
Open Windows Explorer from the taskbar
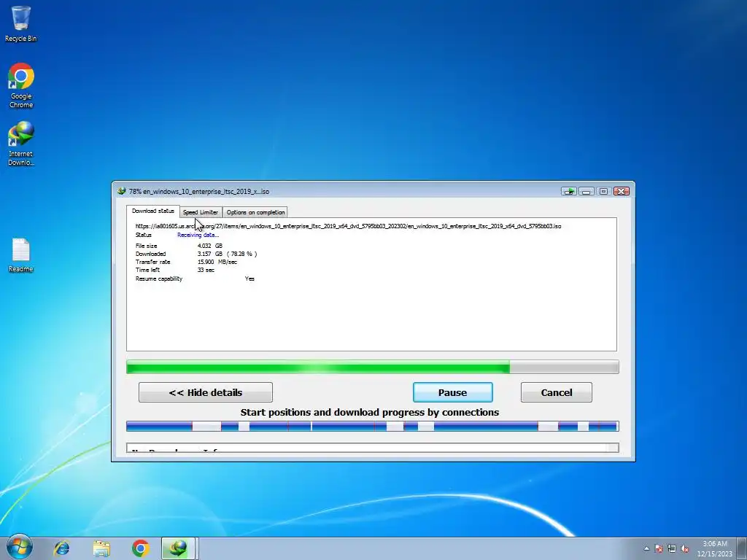pyautogui.click(x=101, y=548)
